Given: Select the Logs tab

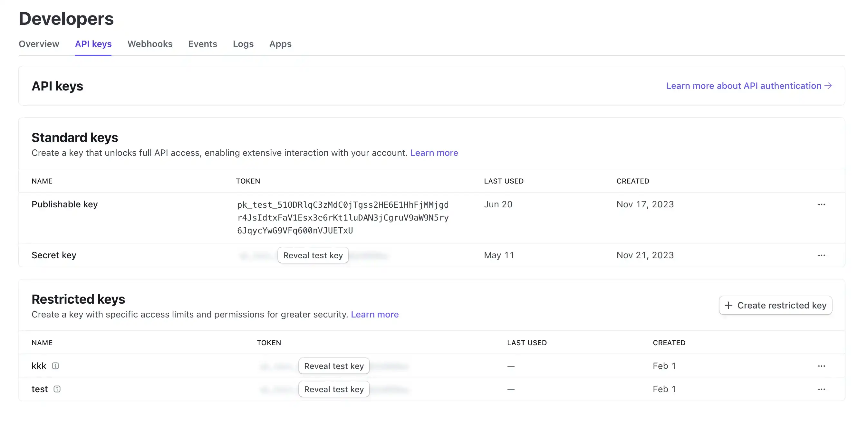Looking at the screenshot, I should [x=243, y=44].
